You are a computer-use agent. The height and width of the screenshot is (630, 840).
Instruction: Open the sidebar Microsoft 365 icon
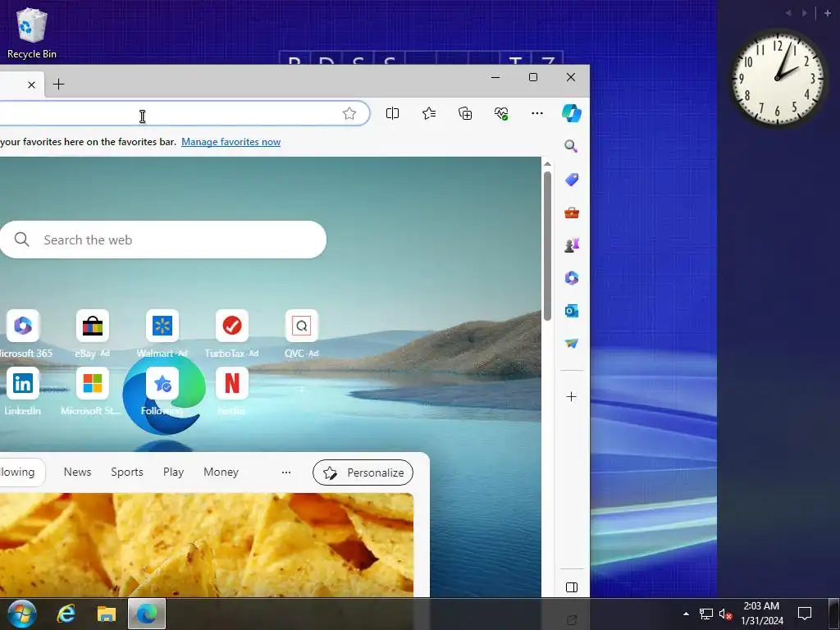(571, 277)
